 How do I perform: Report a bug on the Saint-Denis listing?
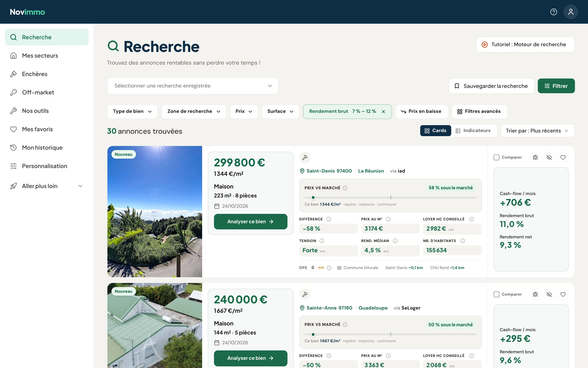535,157
